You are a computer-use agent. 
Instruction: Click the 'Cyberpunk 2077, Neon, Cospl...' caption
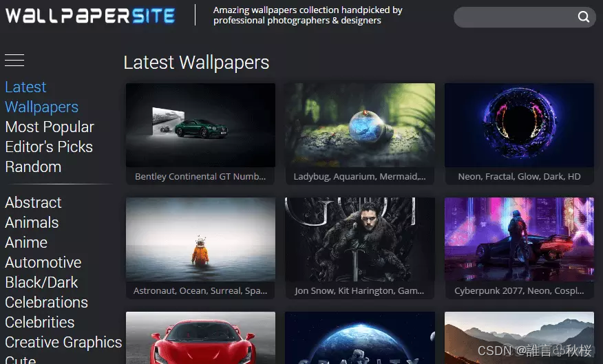pyautogui.click(x=519, y=290)
